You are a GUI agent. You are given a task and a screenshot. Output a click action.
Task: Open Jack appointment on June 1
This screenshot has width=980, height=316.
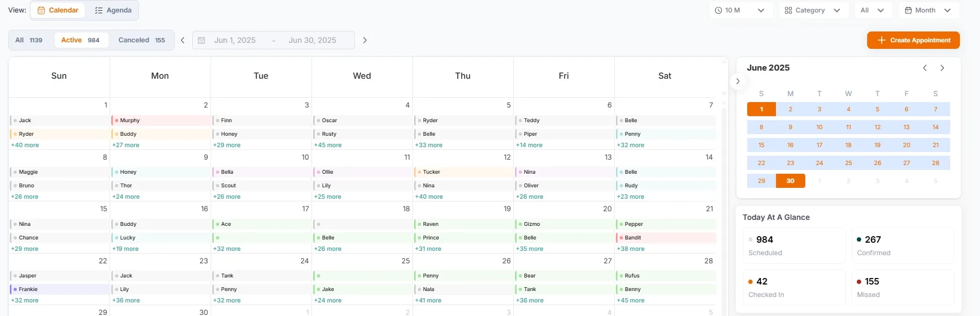60,121
